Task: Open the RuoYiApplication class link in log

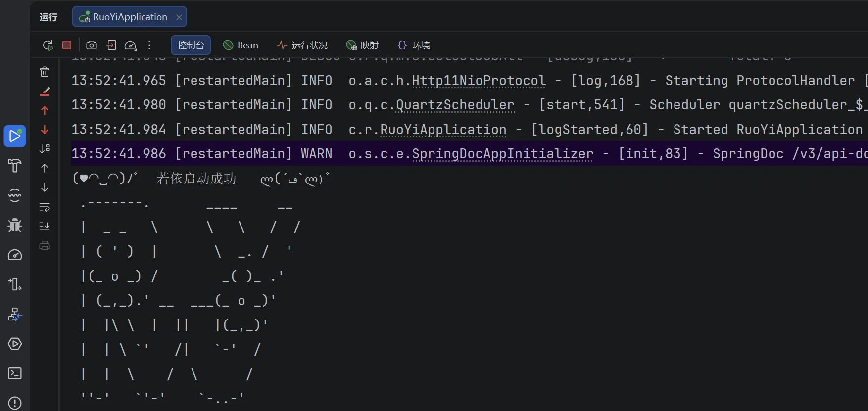Action: (x=443, y=130)
